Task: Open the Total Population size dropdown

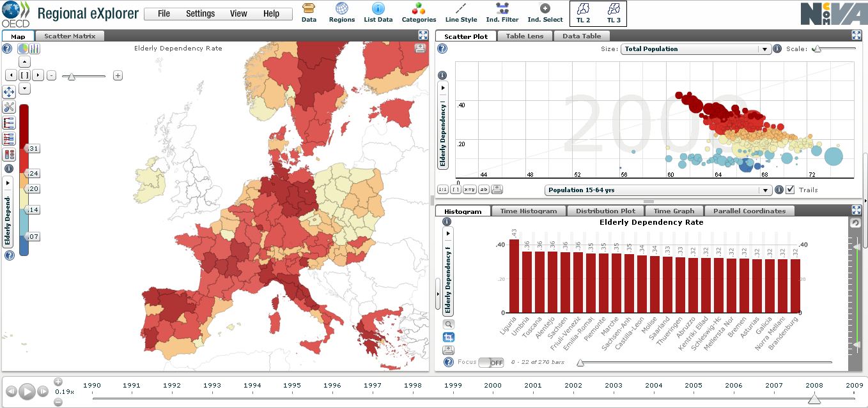Action: point(695,49)
